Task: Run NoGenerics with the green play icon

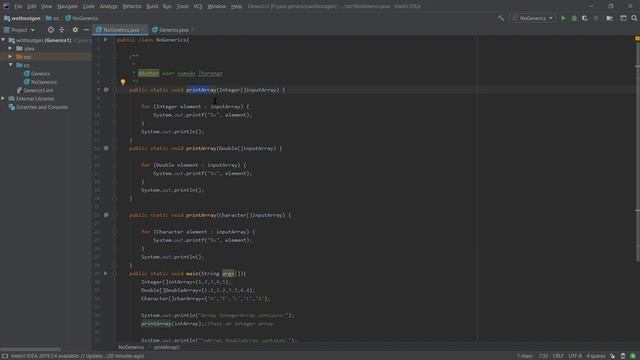Action: pos(563,18)
